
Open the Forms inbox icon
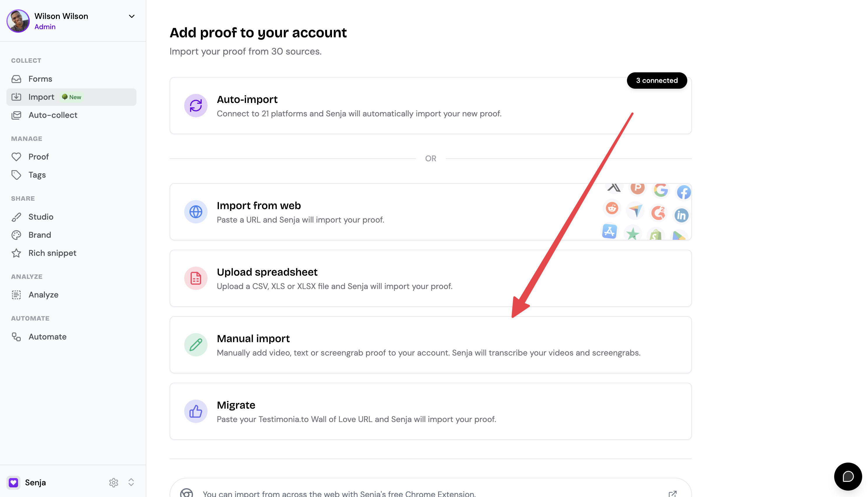pyautogui.click(x=16, y=79)
